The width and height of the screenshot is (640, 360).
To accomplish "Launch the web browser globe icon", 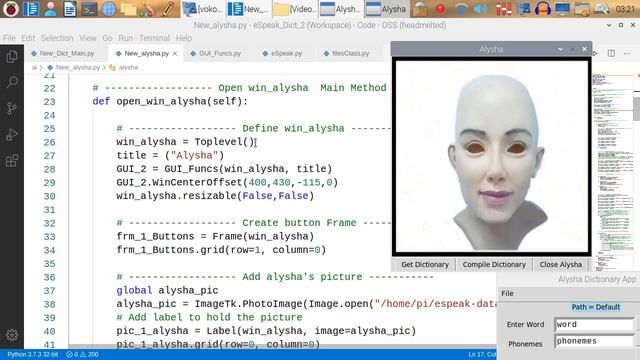I will tap(109, 9).
